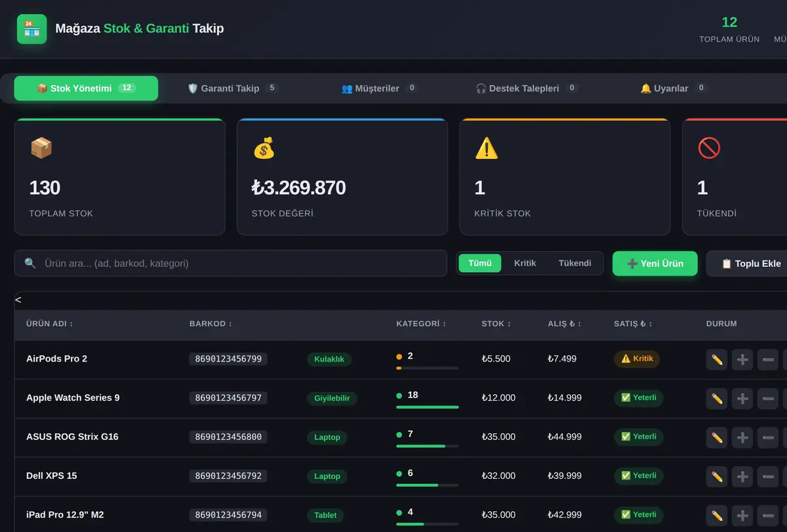Open the Toplu Ekle bulk add

[x=751, y=263]
